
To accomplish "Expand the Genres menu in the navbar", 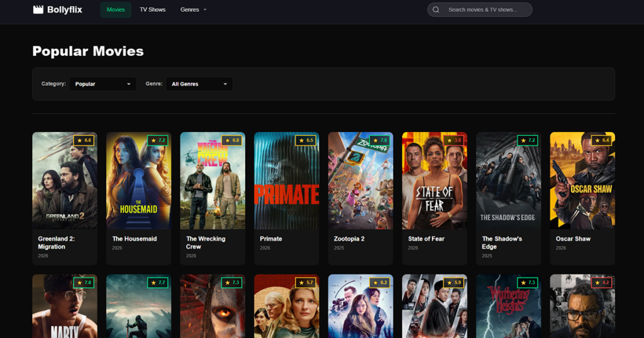I will (x=194, y=9).
